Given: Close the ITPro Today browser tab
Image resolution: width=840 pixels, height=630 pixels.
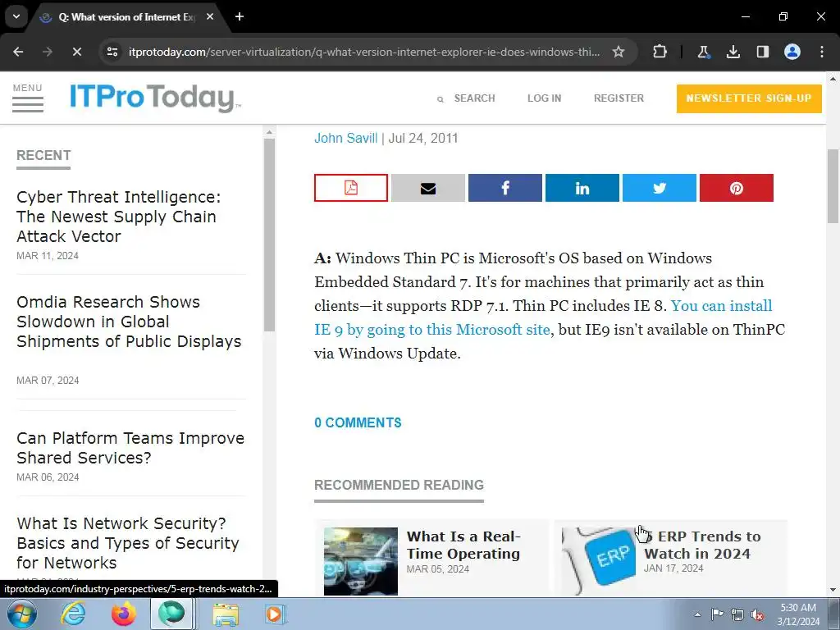Looking at the screenshot, I should [x=210, y=16].
